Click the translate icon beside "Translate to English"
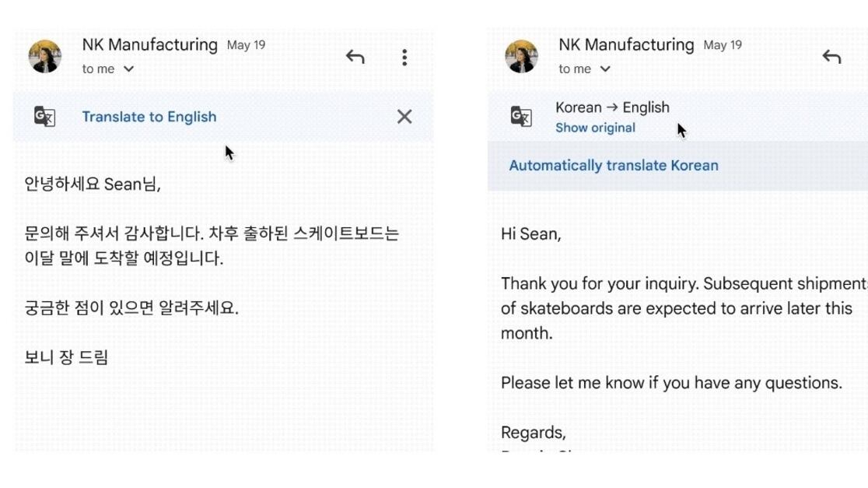 45,117
